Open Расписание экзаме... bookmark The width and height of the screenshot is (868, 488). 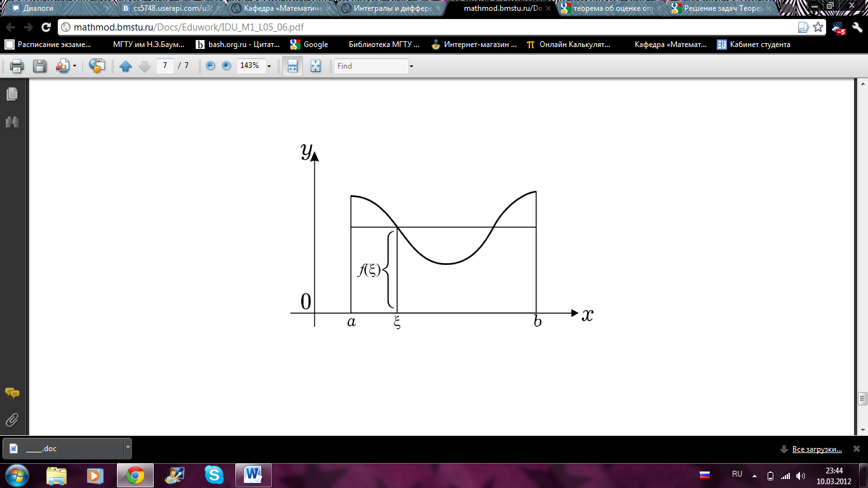click(48, 44)
